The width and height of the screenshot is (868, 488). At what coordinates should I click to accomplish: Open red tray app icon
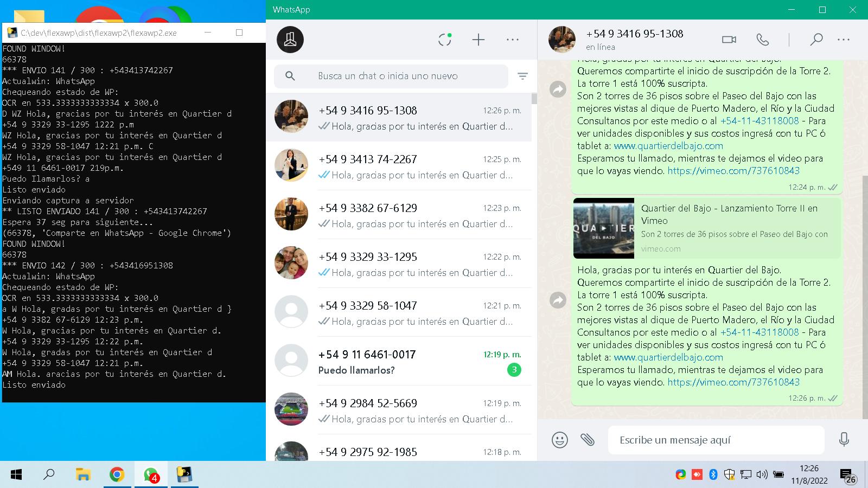(x=697, y=475)
